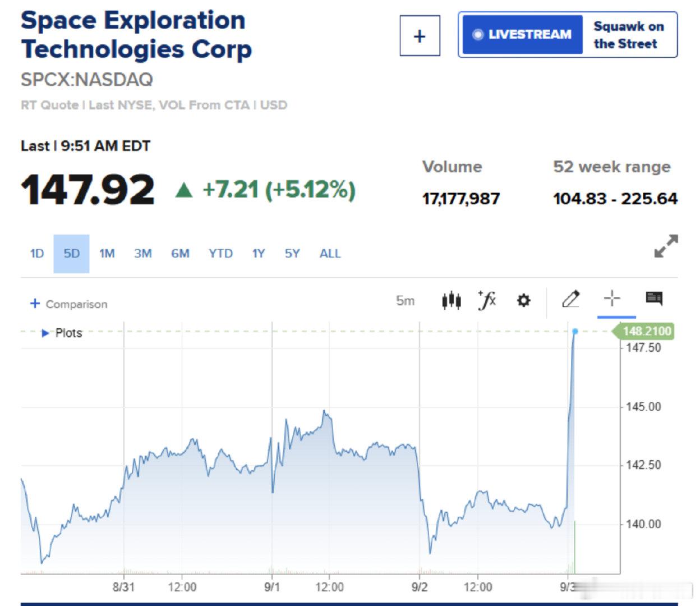Select the 3M time range tab

[x=142, y=254]
